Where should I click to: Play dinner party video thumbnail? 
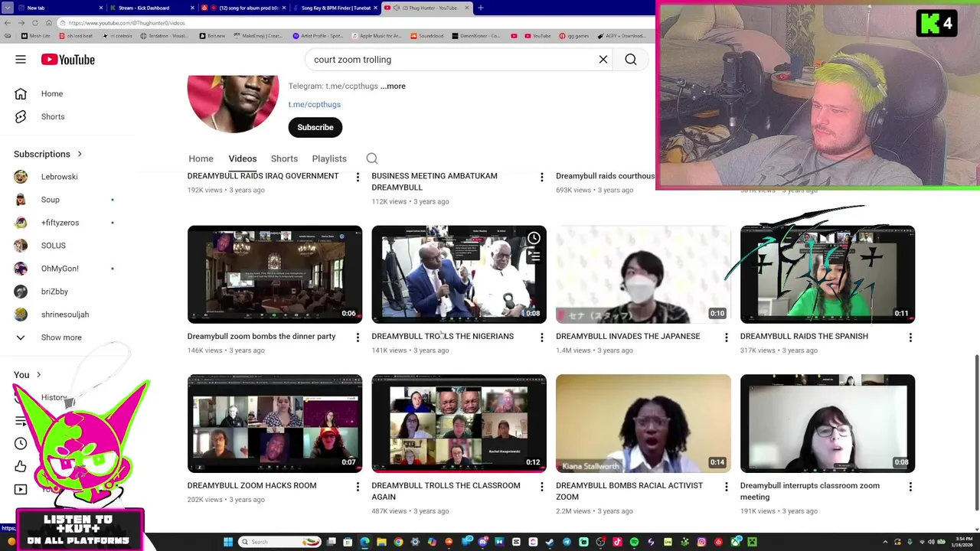[275, 275]
